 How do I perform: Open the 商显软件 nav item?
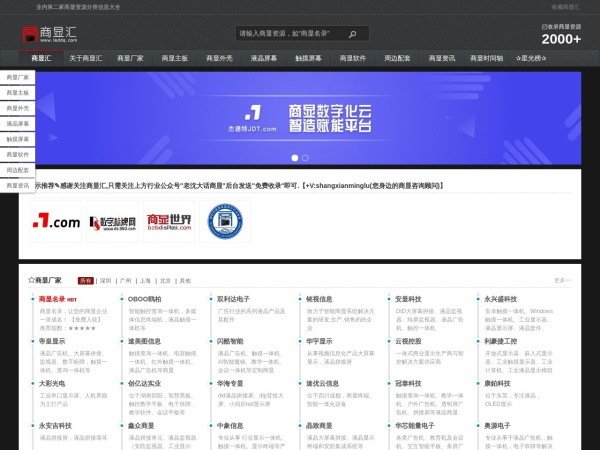(x=353, y=58)
